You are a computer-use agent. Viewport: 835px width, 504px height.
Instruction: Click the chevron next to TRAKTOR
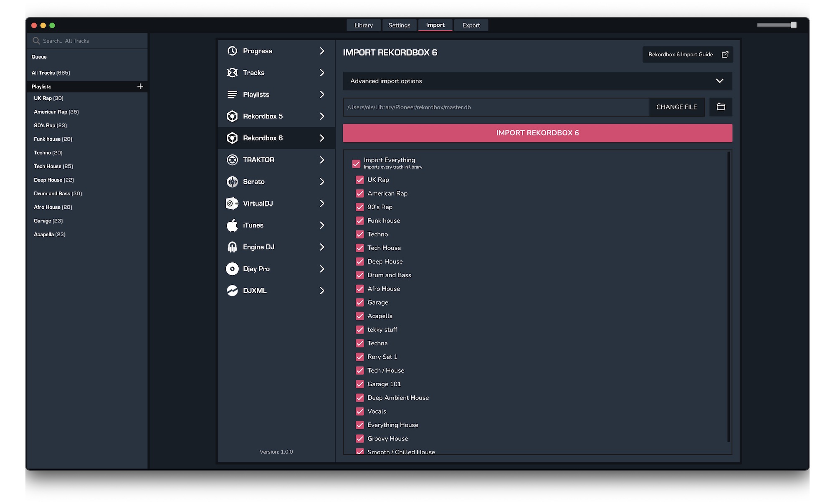pos(322,160)
